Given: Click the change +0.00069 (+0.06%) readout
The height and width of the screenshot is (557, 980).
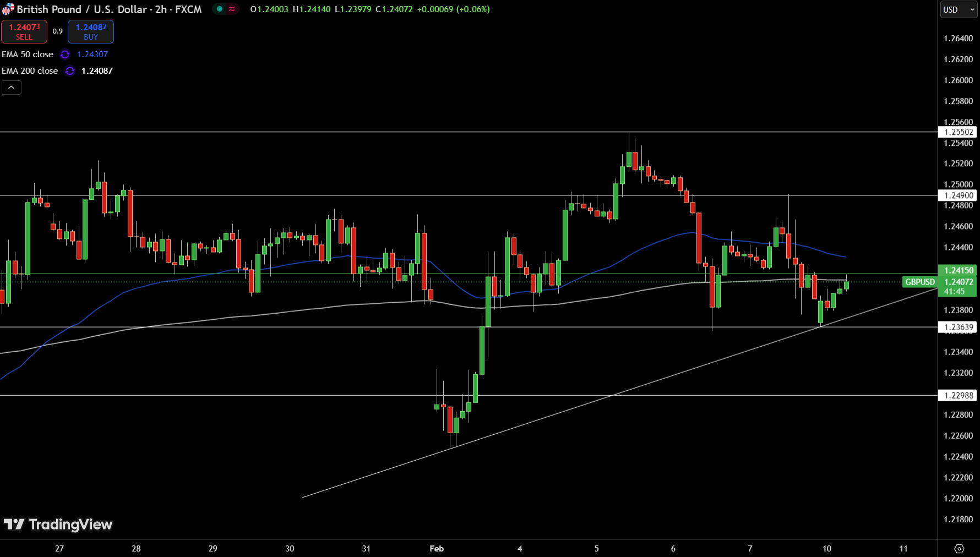Looking at the screenshot, I should (454, 9).
